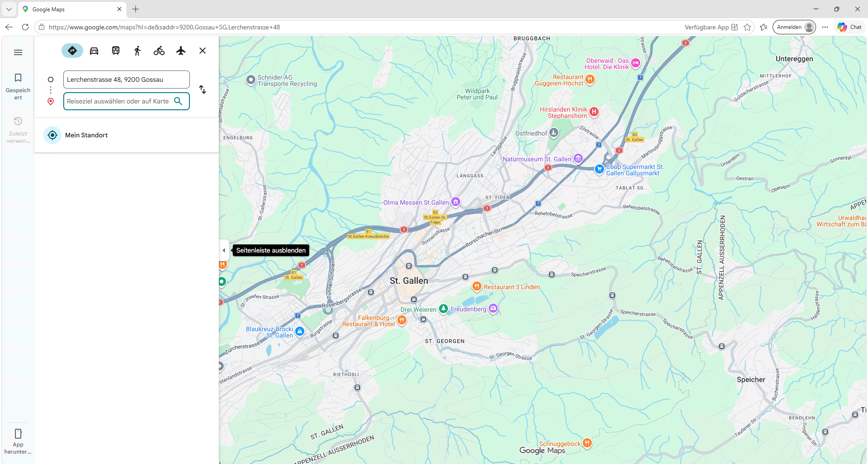Open the Zuletzt verwendet recents panel

pyautogui.click(x=18, y=130)
